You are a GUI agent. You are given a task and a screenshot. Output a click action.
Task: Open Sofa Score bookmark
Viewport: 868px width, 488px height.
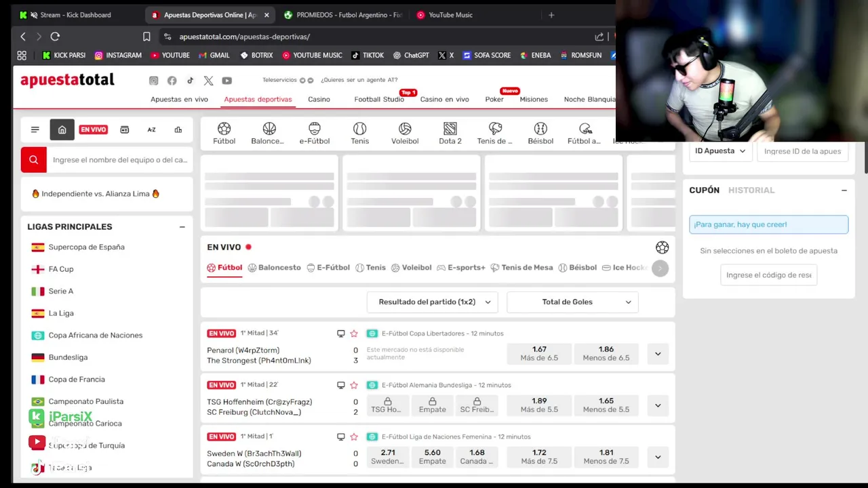pyautogui.click(x=487, y=56)
